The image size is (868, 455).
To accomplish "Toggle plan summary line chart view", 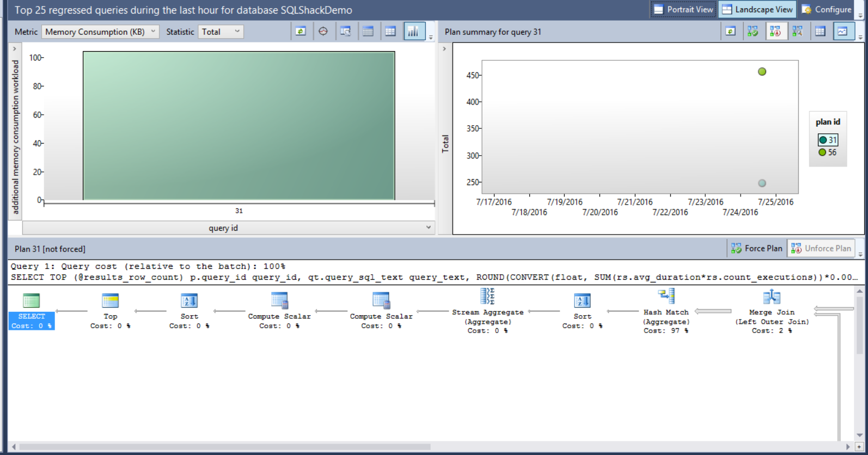I will 842,32.
